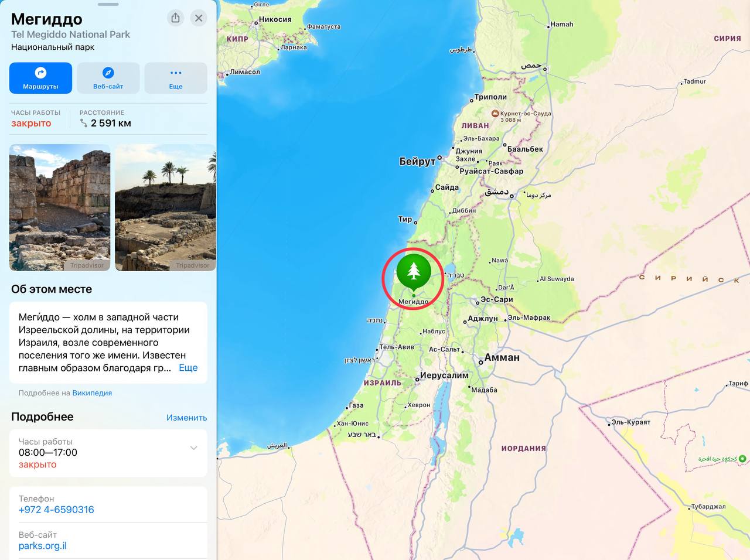This screenshot has height=560, width=750.
Task: Open the Википедия link
Action: click(92, 393)
